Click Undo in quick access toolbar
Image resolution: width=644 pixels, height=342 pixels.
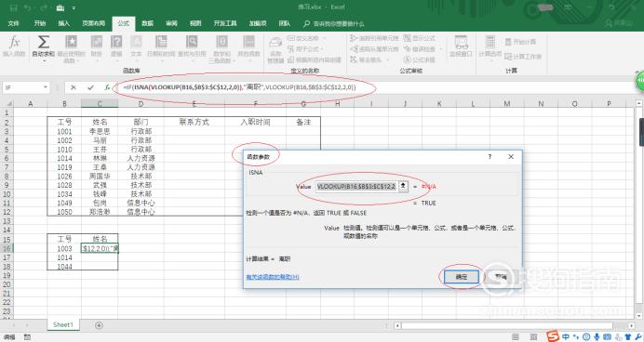[28, 7]
